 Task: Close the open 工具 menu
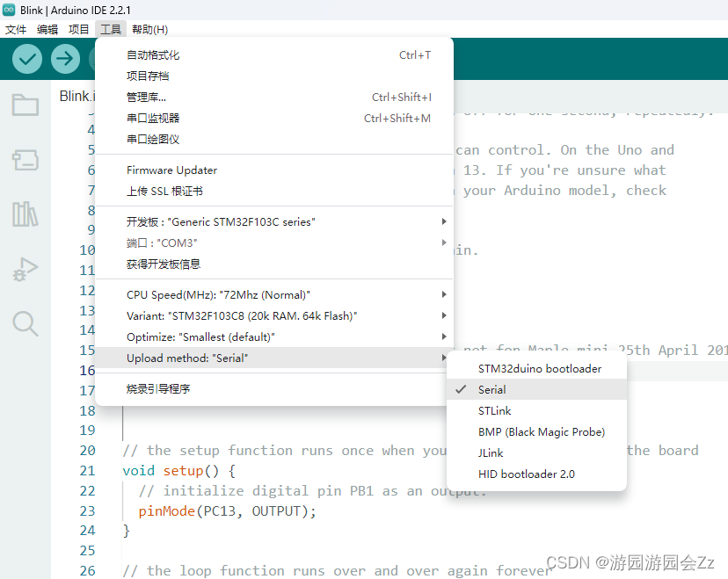click(x=111, y=30)
